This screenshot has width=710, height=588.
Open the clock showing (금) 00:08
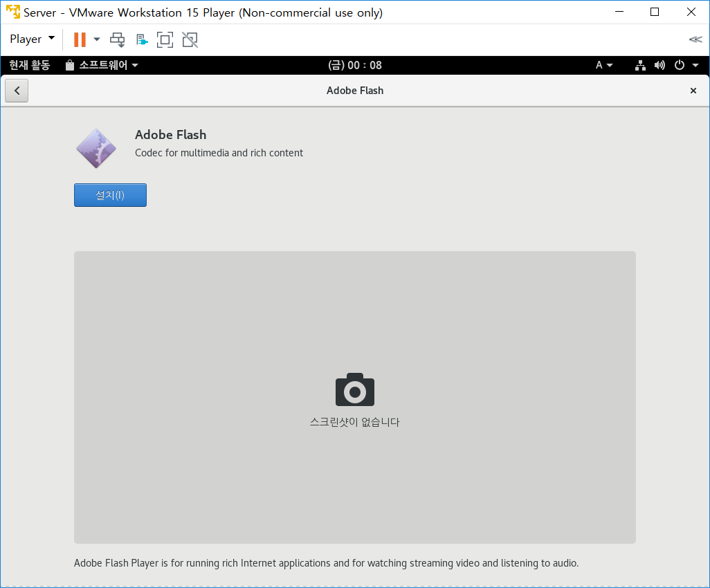point(354,65)
